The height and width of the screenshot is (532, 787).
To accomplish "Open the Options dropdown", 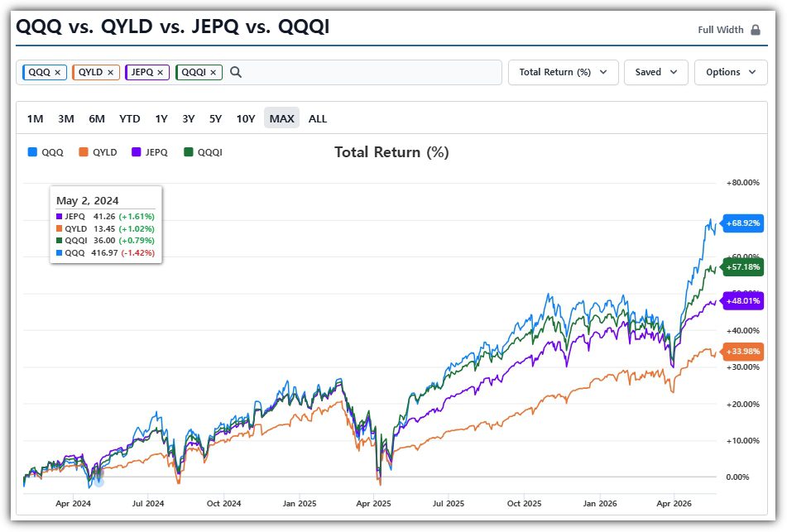I will [x=731, y=72].
